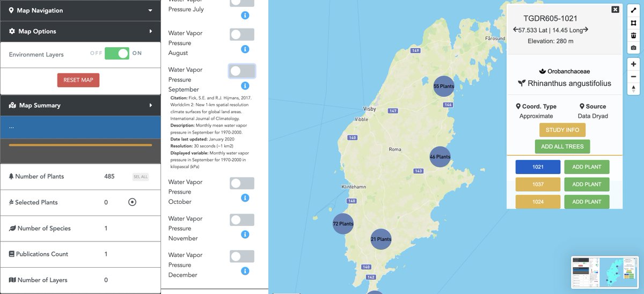Image resolution: width=644 pixels, height=294 pixels.
Task: Enable Water Vapor Pressure August layer
Action: tap(242, 34)
